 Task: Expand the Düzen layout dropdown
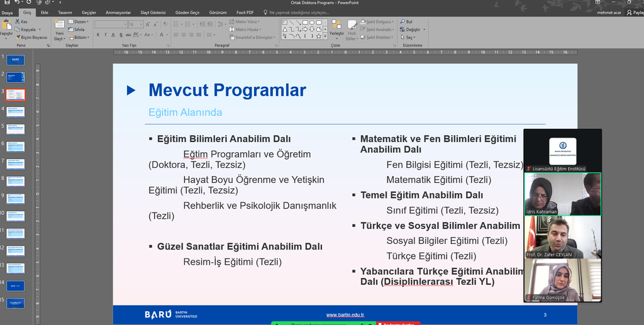(80, 22)
